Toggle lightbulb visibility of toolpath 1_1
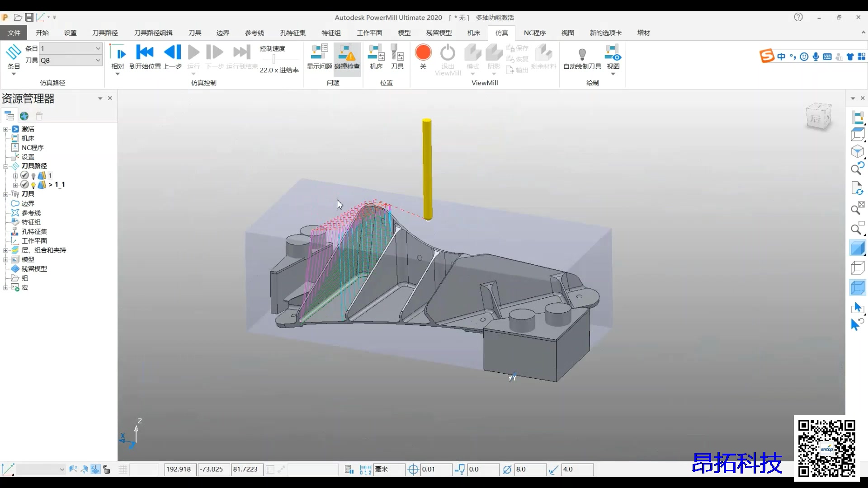Image resolution: width=868 pixels, height=488 pixels. point(33,185)
